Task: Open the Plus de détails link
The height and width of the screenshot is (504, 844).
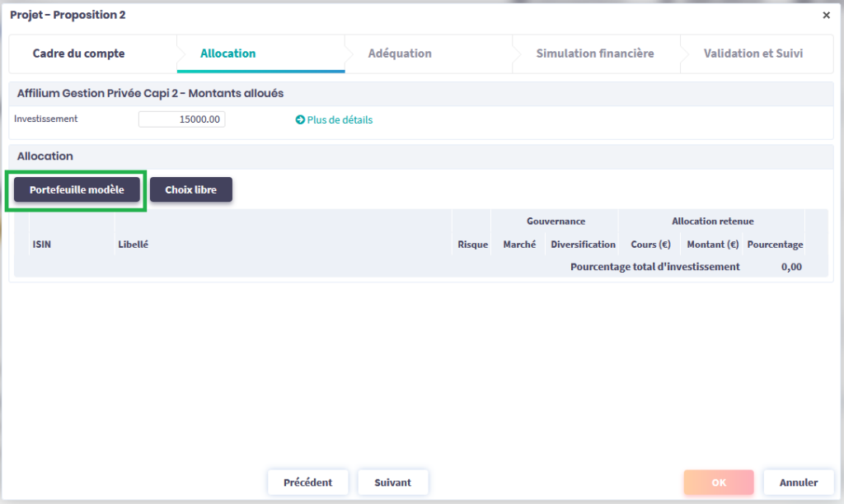Action: coord(340,120)
